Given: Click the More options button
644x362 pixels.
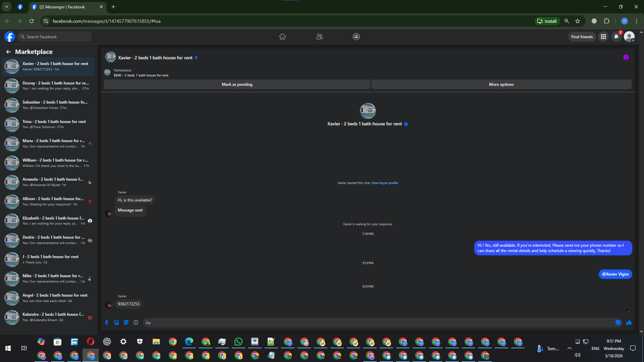Looking at the screenshot, I should 501,84.
